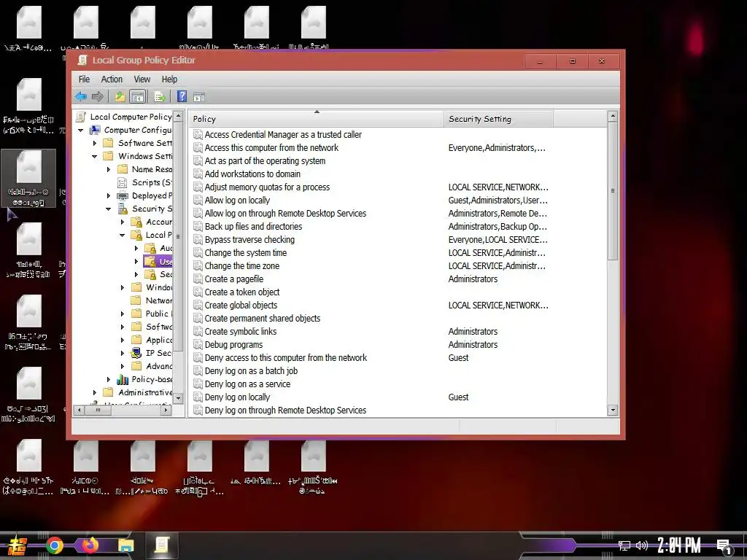This screenshot has width=747, height=560.
Task: Select Create global objects policy
Action: [241, 306]
